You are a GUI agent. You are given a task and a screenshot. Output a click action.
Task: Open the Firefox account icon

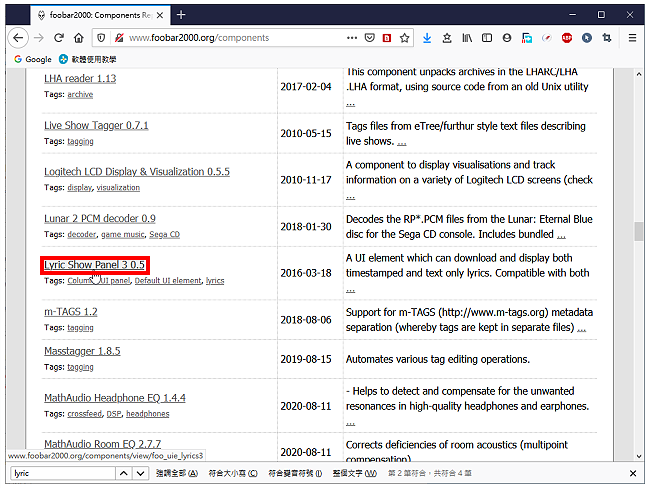507,38
